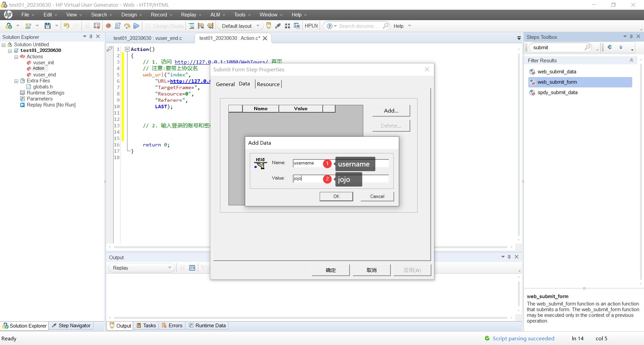Close the Submit Form Step Properties dialog
Screen dimensions: 644x345
pyautogui.click(x=427, y=69)
